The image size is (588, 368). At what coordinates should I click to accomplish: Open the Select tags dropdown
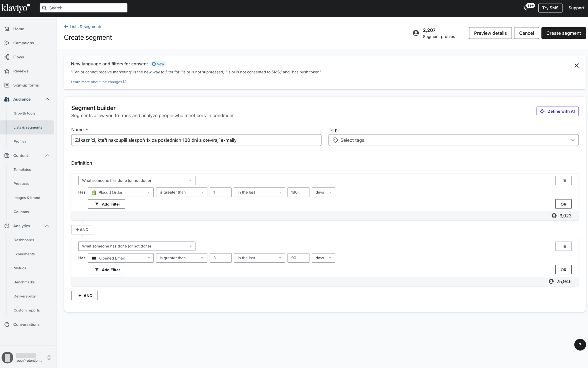pyautogui.click(x=453, y=140)
